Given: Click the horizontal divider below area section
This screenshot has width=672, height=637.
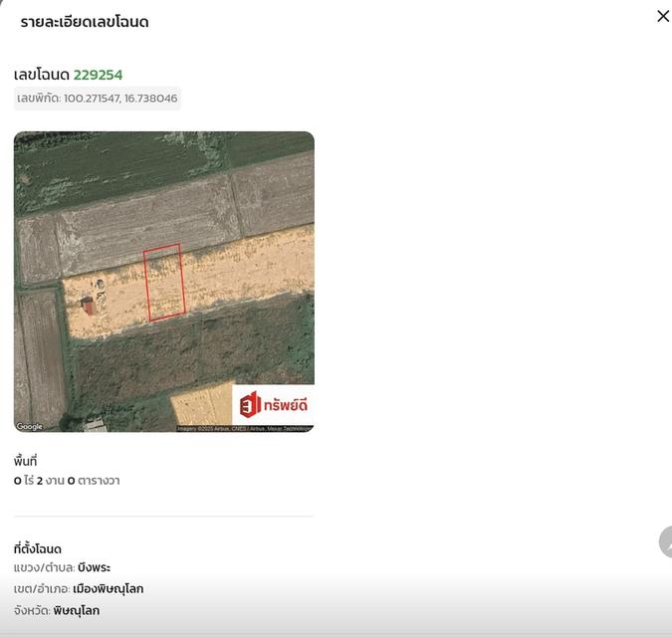Looking at the screenshot, I should (163, 517).
